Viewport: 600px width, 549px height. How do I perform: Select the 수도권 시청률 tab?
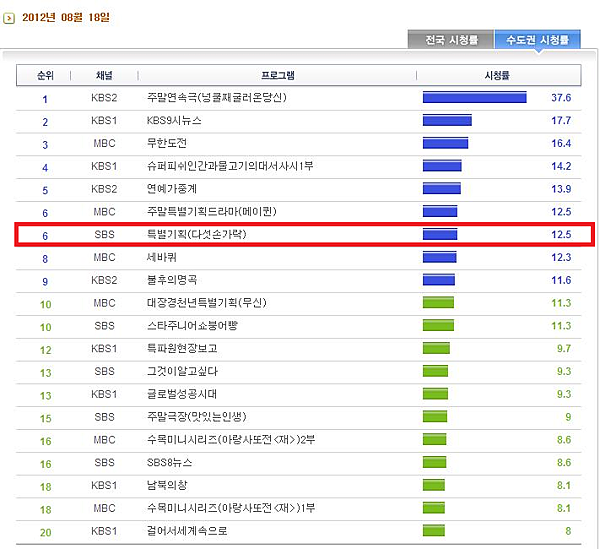tap(537, 39)
